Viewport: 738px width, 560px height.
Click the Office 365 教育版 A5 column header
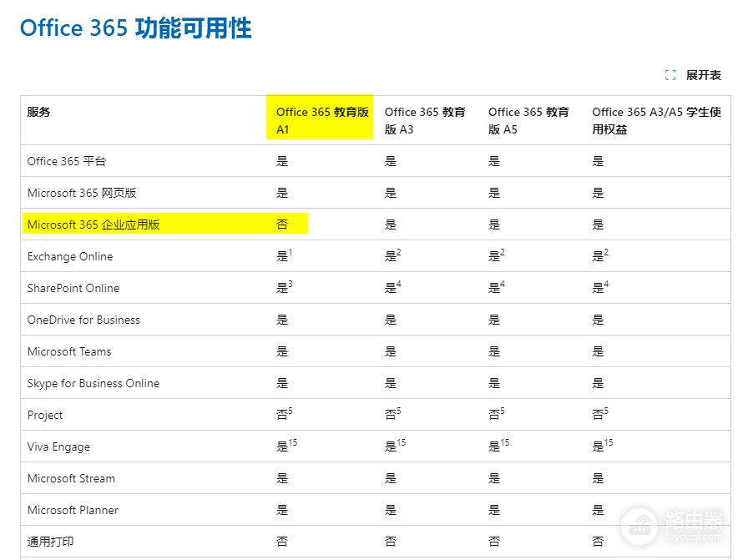click(x=528, y=120)
